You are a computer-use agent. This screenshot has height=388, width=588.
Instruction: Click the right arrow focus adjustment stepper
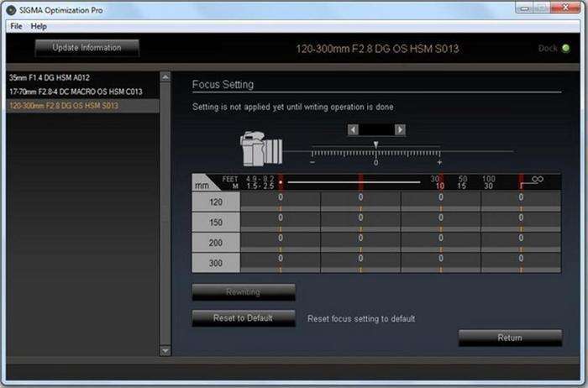coord(400,129)
